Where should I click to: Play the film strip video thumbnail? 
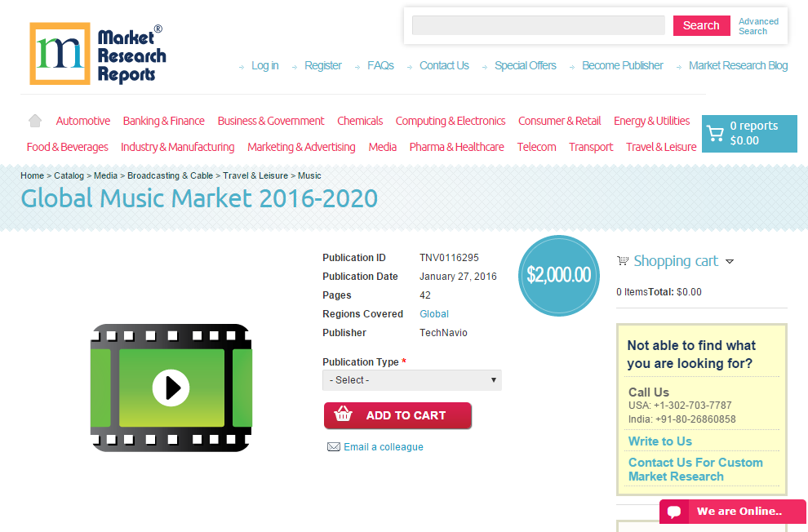(171, 388)
